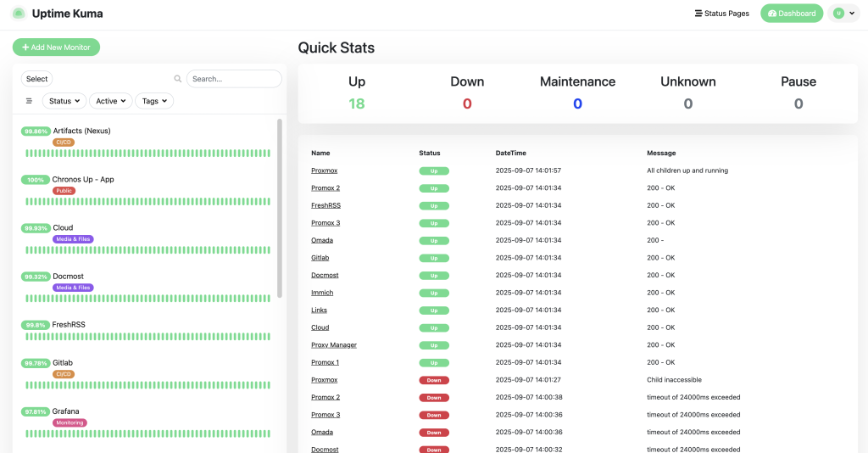Viewport: 868px width, 453px height.
Task: Open the Promox 1 link
Action: click(x=325, y=362)
